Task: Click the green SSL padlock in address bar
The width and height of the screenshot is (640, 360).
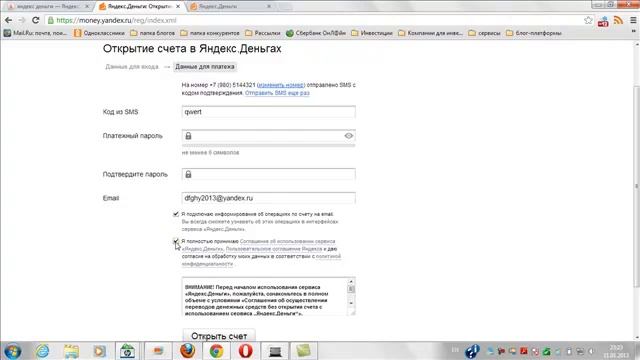Action: pyautogui.click(x=51, y=20)
